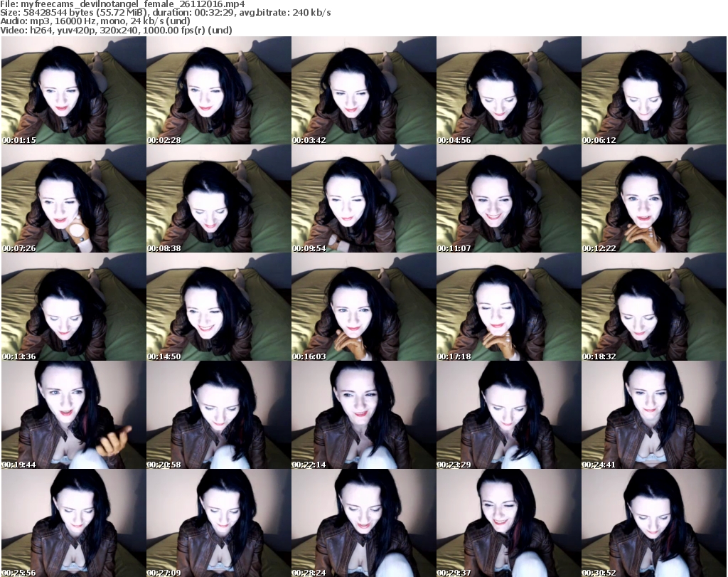The width and height of the screenshot is (728, 577).
Task: Select the thumbnail timestamped 00:19:44
Action: pos(74,415)
